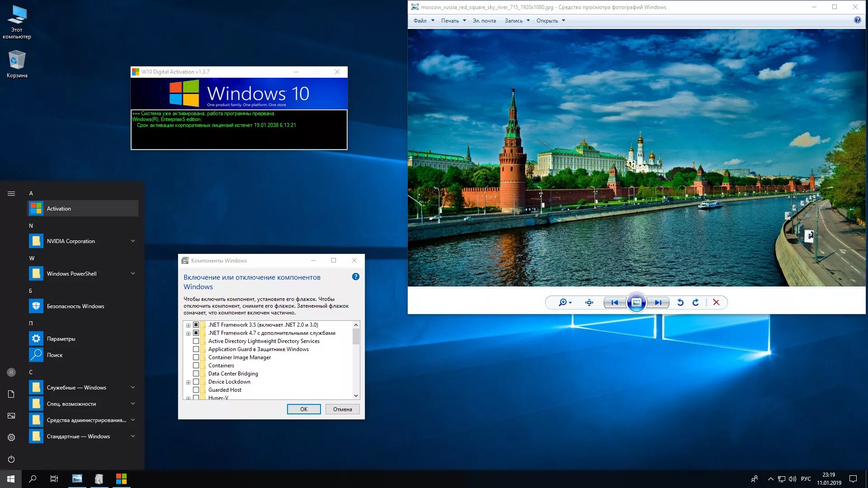This screenshot has width=868, height=488.
Task: Open Documents icon in Start sidebar
Action: click(x=11, y=394)
